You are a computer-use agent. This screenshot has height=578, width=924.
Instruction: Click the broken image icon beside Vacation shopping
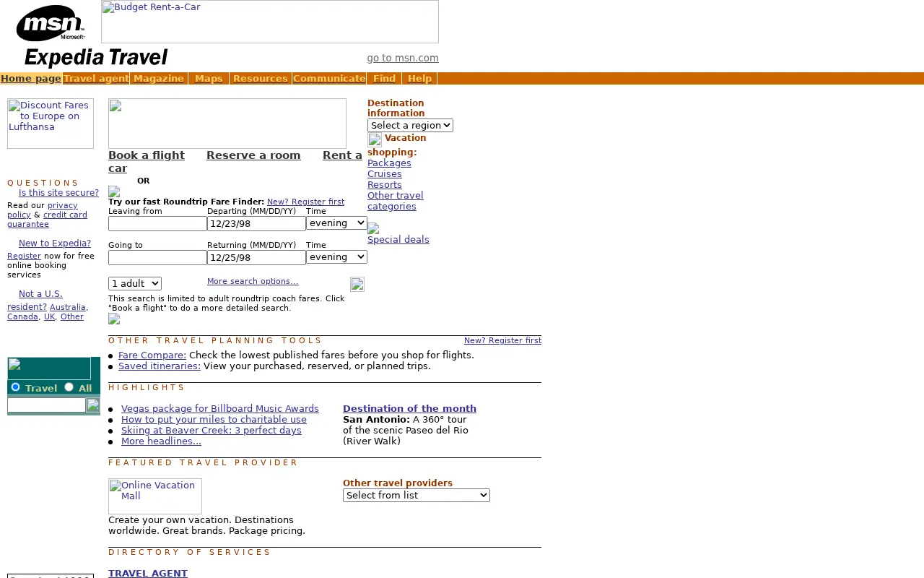pos(375,139)
